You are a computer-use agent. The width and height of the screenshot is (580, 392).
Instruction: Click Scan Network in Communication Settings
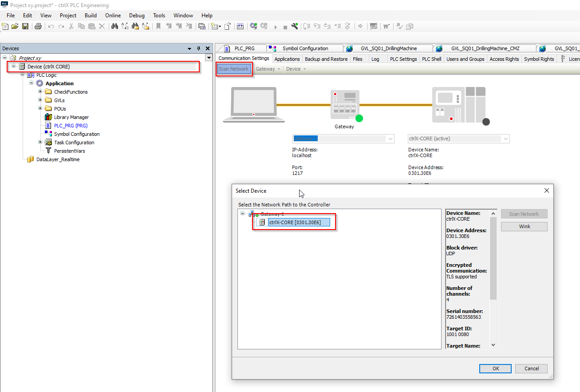pyautogui.click(x=234, y=69)
